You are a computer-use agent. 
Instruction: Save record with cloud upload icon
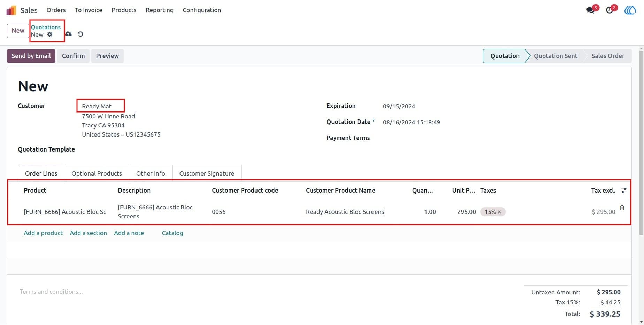(69, 34)
